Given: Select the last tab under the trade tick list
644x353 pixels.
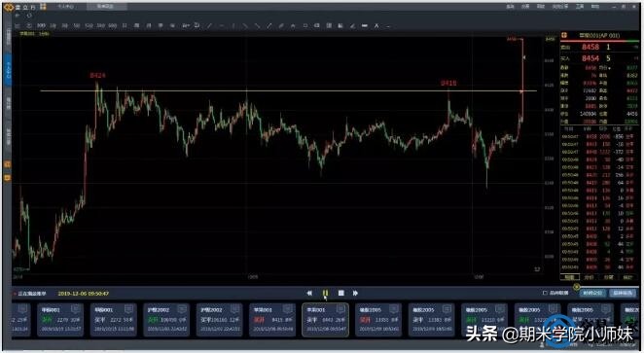Looking at the screenshot, I should tap(628, 277).
